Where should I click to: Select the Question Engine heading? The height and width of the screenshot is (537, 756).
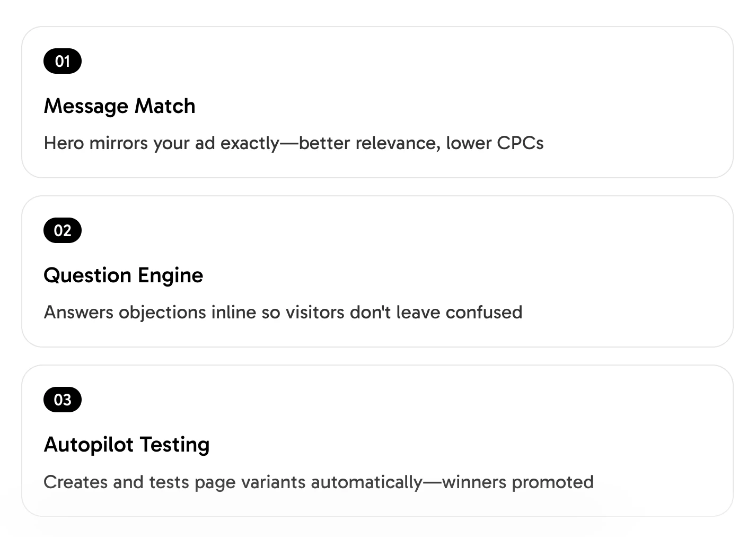tap(123, 275)
